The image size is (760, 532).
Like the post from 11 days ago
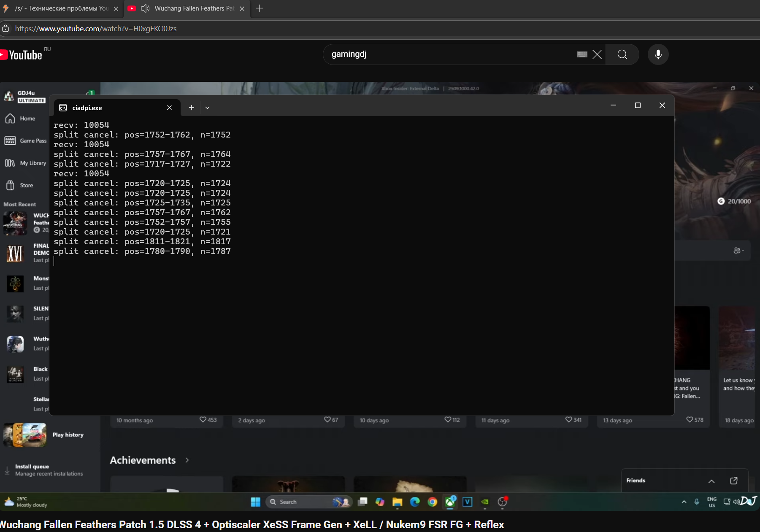[569, 419]
